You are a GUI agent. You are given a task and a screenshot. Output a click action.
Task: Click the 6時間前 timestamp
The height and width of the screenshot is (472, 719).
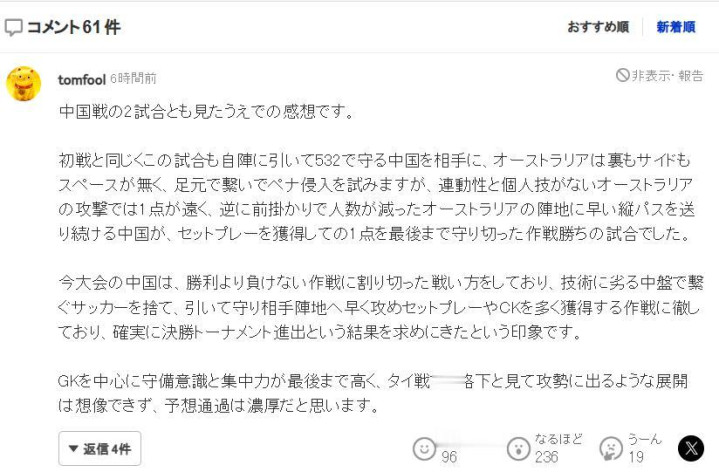coord(133,79)
